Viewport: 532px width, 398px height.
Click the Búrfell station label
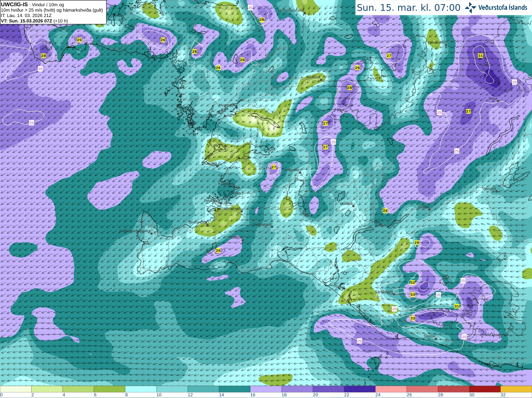coord(424,206)
